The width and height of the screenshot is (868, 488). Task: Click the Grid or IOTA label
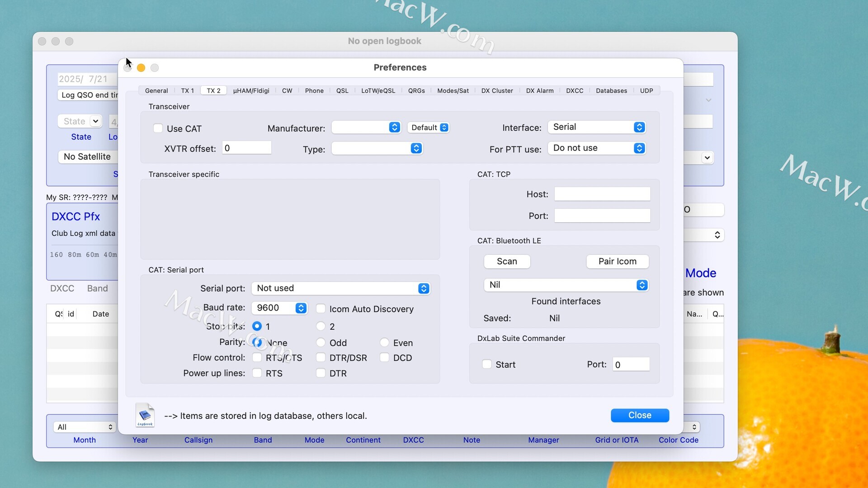click(x=617, y=440)
